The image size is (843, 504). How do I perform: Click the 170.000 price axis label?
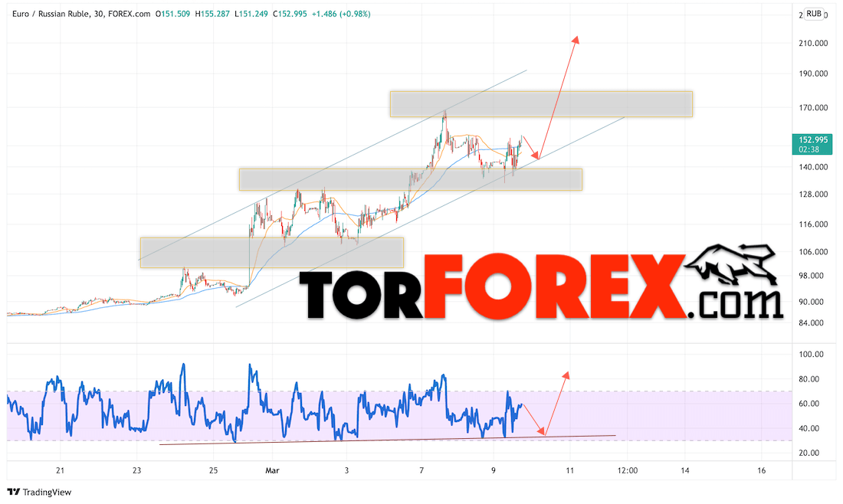tap(813, 107)
